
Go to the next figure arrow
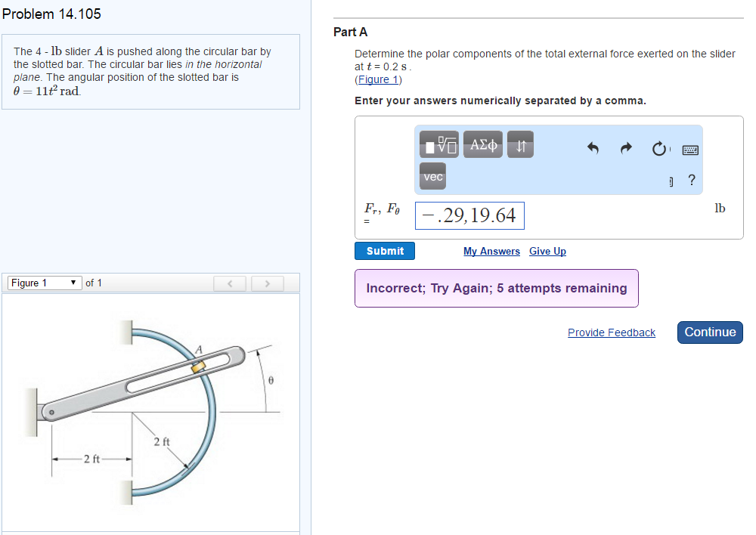pos(267,283)
